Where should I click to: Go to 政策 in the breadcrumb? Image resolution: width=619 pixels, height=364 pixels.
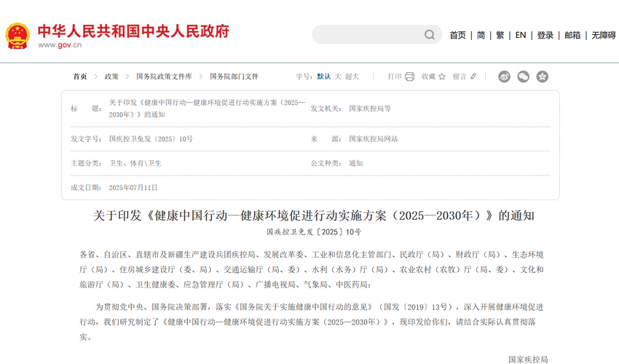[x=111, y=76]
